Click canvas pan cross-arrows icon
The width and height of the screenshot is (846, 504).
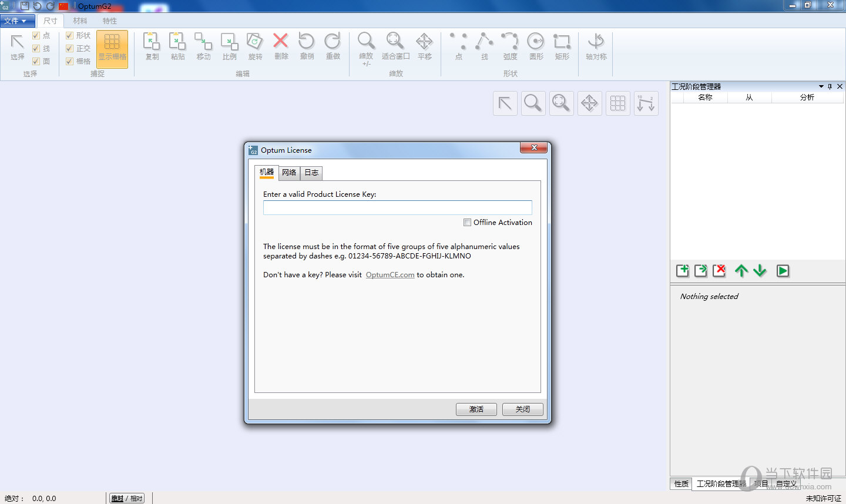(x=590, y=103)
